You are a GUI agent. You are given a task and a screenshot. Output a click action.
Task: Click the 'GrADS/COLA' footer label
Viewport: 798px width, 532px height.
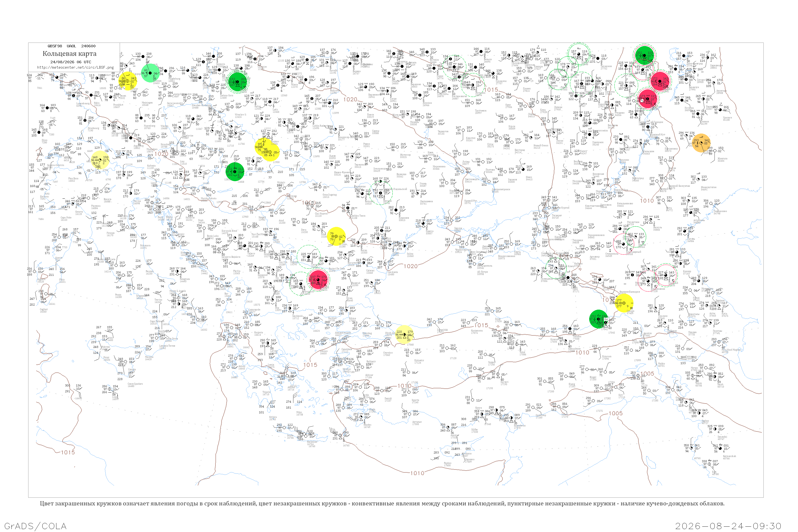[x=35, y=526]
